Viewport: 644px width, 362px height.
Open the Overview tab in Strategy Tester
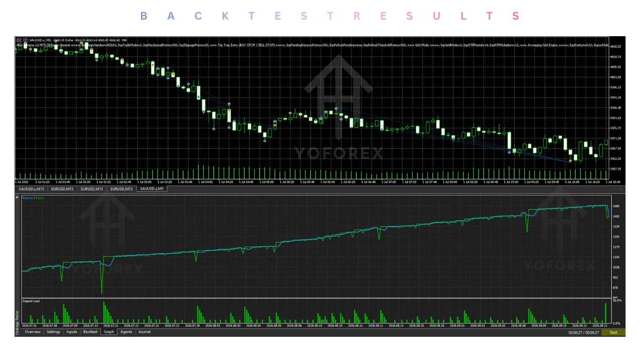point(32,332)
